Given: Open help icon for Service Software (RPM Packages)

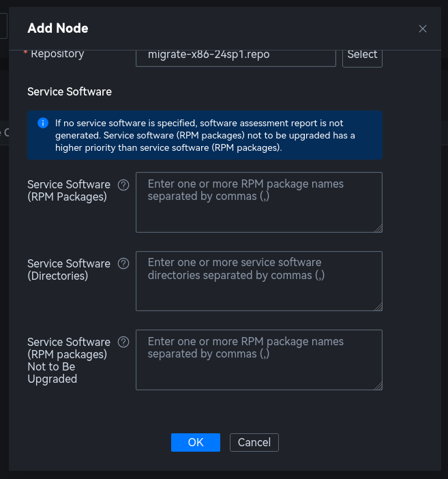Looking at the screenshot, I should pyautogui.click(x=123, y=184).
